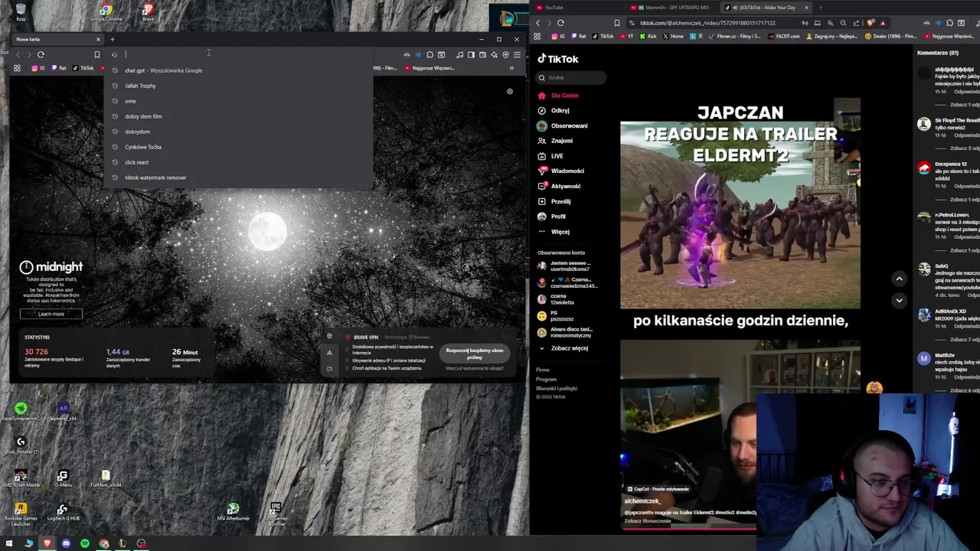
Task: Focus the TikTok Szukaj search field
Action: point(570,77)
